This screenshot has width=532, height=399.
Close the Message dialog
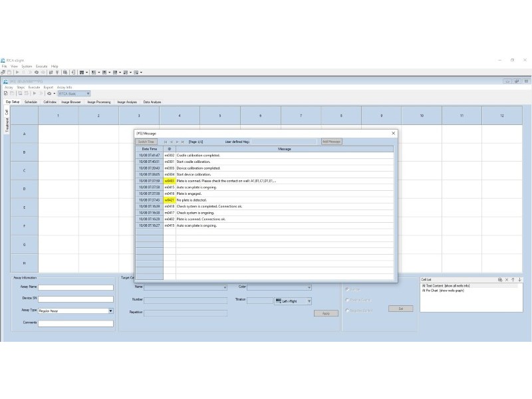click(393, 134)
